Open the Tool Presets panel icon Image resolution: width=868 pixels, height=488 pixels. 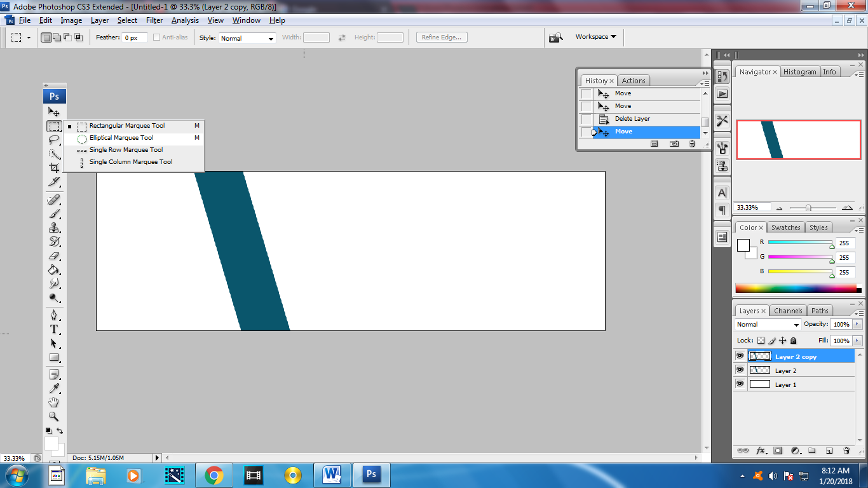click(x=722, y=121)
